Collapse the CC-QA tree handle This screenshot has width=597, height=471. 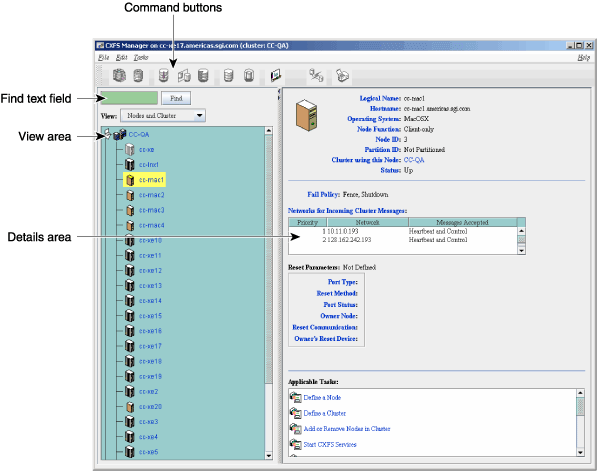pyautogui.click(x=107, y=134)
